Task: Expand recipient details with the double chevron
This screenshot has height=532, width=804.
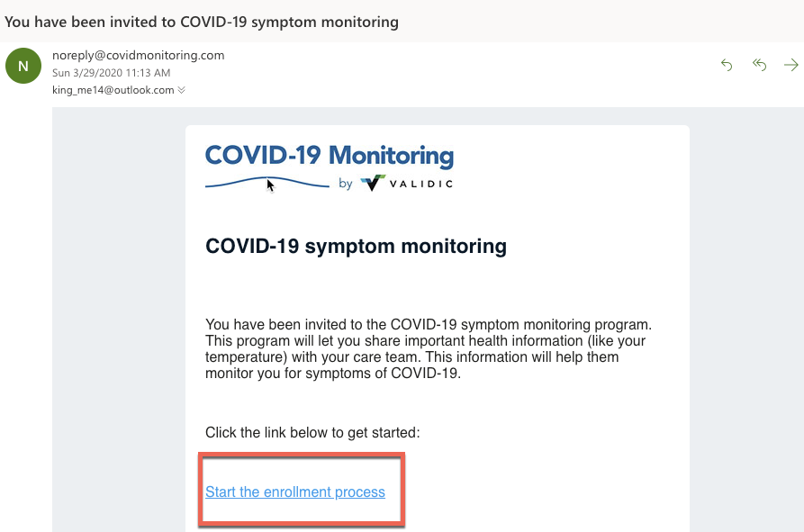Action: (x=181, y=90)
